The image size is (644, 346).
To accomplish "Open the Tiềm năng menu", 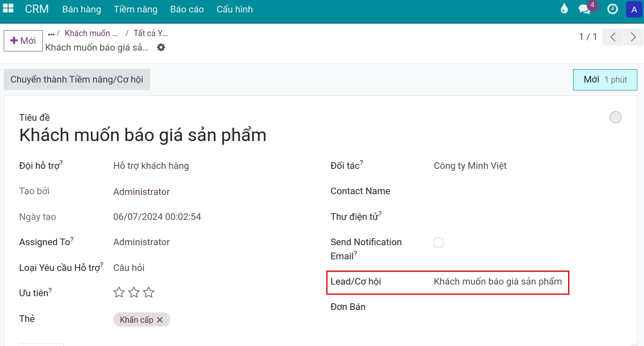I will click(136, 9).
